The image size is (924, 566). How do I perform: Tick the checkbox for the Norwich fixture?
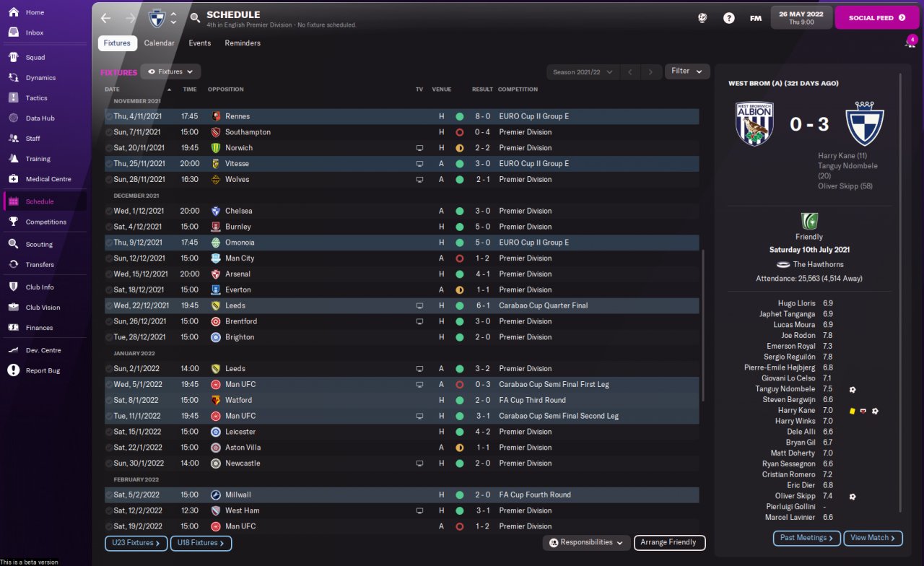(x=109, y=148)
